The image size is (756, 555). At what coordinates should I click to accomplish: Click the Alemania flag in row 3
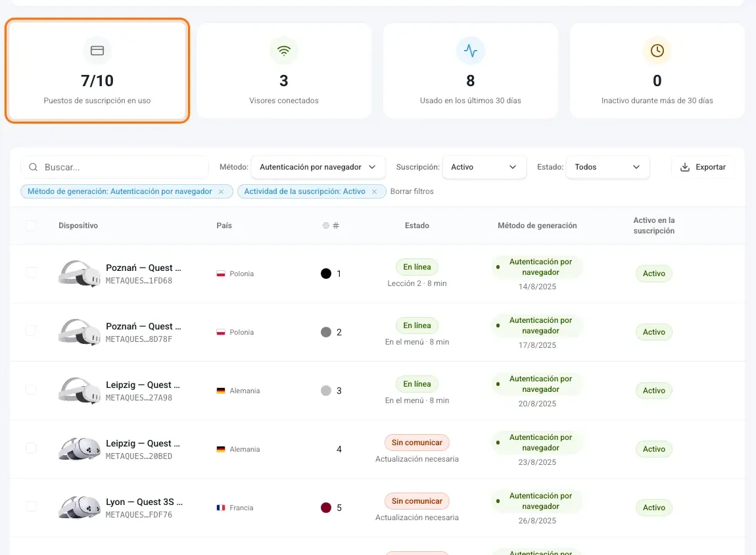[x=221, y=391]
